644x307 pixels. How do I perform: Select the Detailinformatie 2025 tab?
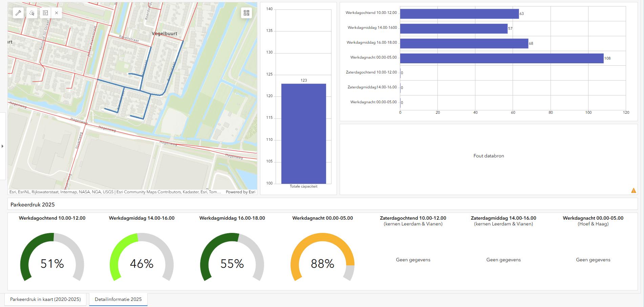[118, 299]
